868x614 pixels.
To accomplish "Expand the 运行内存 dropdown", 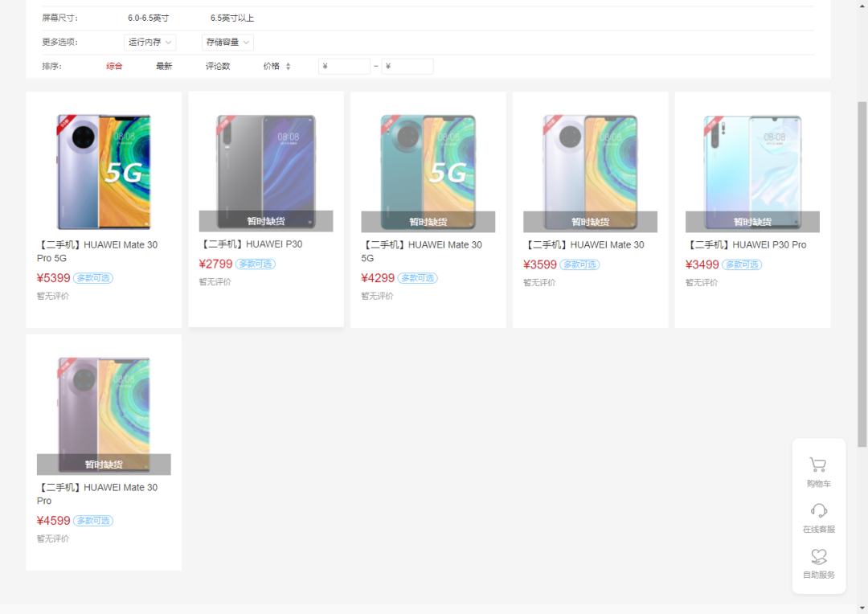I will [150, 42].
